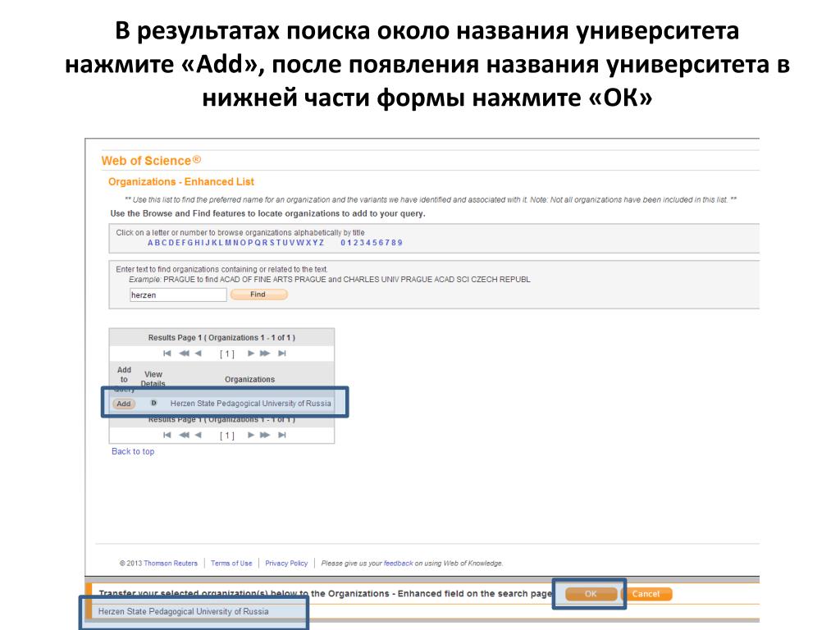840x630 pixels.
Task: Open the Terms of Use link
Action: (231, 563)
